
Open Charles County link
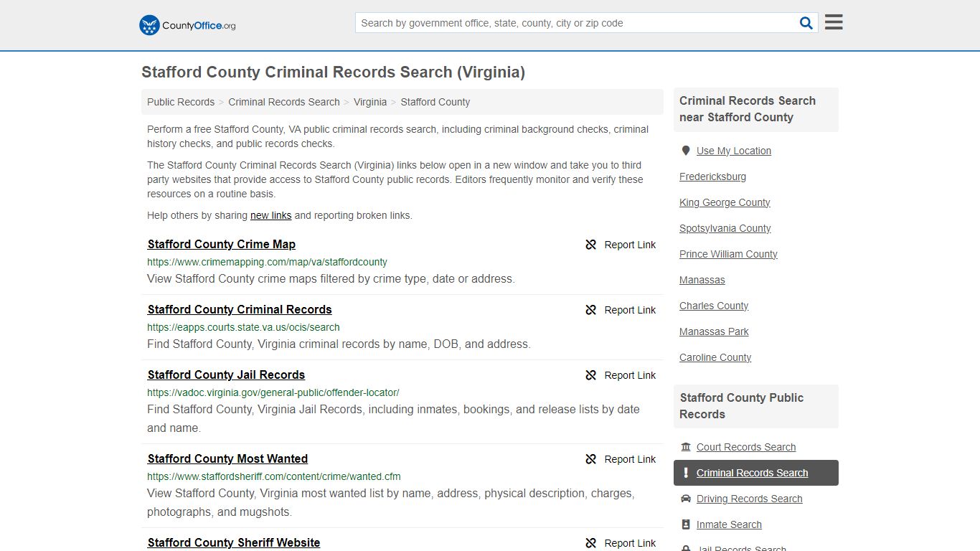714,306
